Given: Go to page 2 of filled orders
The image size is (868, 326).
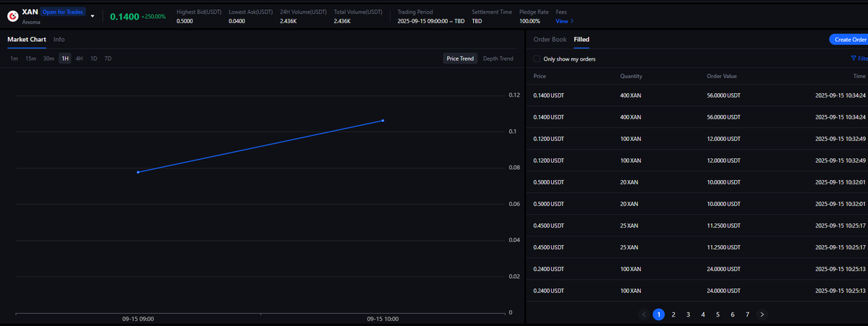Looking at the screenshot, I should 673,314.
